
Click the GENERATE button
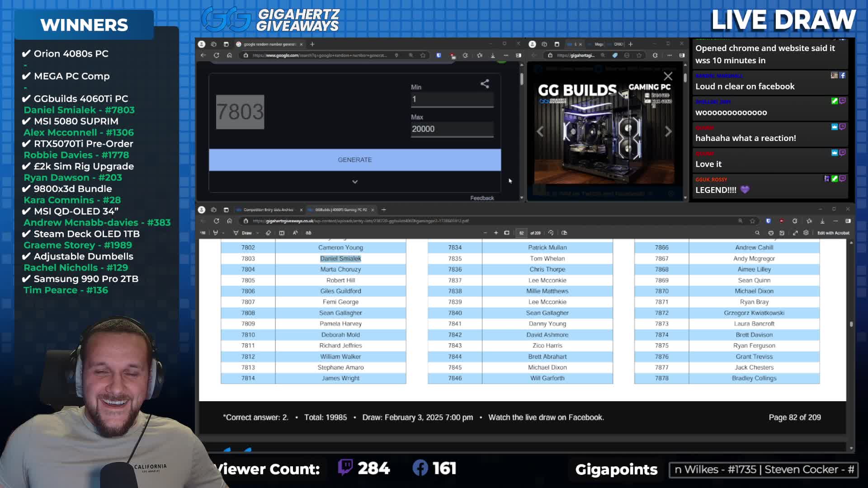point(355,160)
